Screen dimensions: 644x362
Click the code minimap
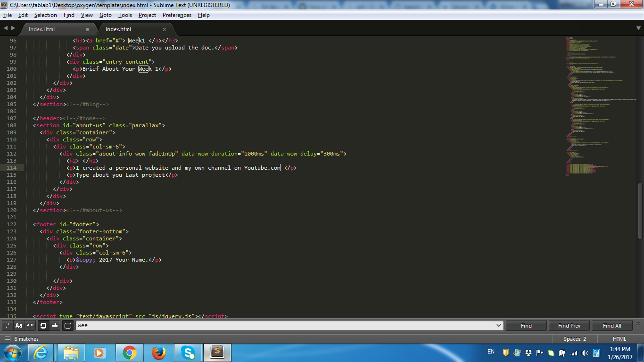click(x=600, y=106)
